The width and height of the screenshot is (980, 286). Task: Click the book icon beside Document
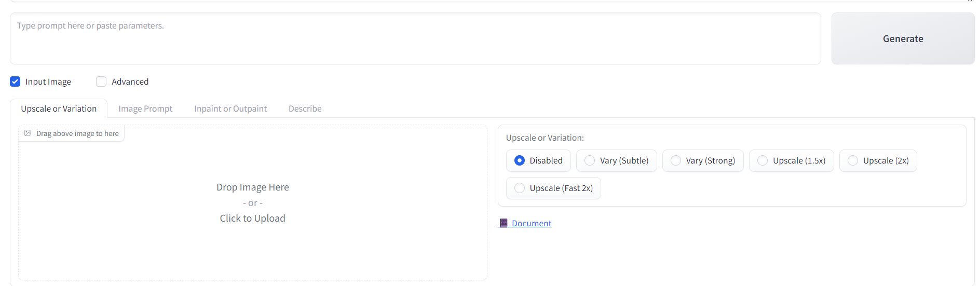pyautogui.click(x=503, y=223)
